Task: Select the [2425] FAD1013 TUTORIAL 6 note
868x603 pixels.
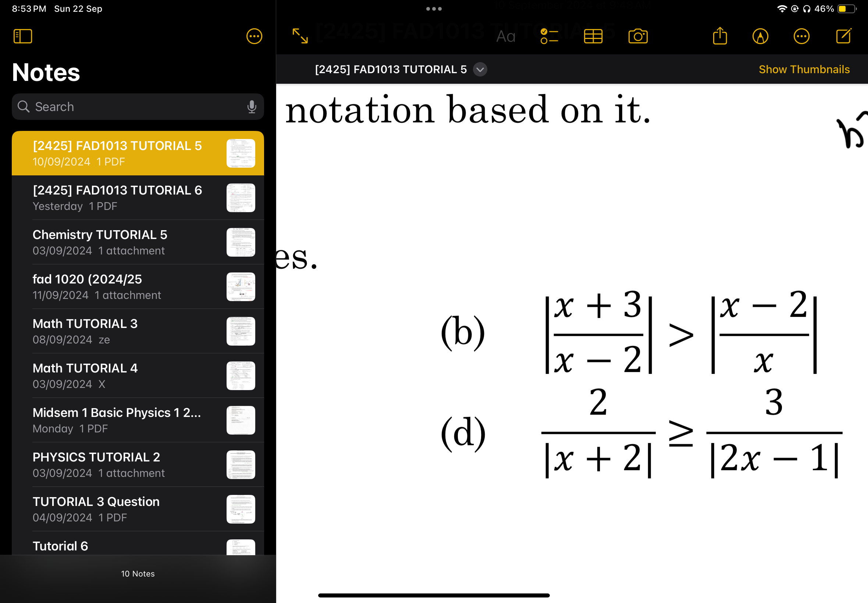Action: (x=137, y=198)
